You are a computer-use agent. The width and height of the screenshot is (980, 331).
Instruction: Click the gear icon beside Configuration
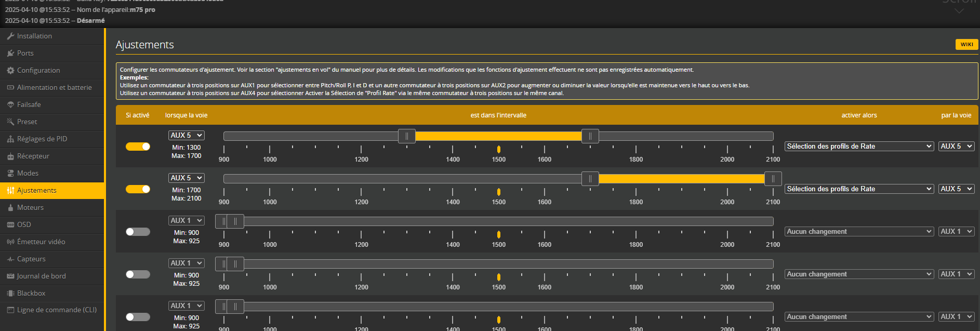pos(10,71)
